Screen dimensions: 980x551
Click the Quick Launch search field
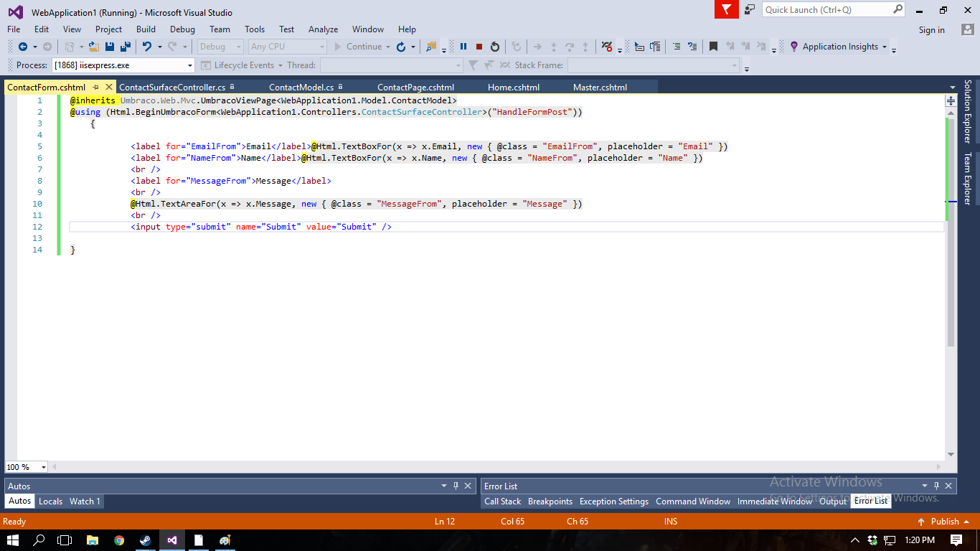pos(827,10)
